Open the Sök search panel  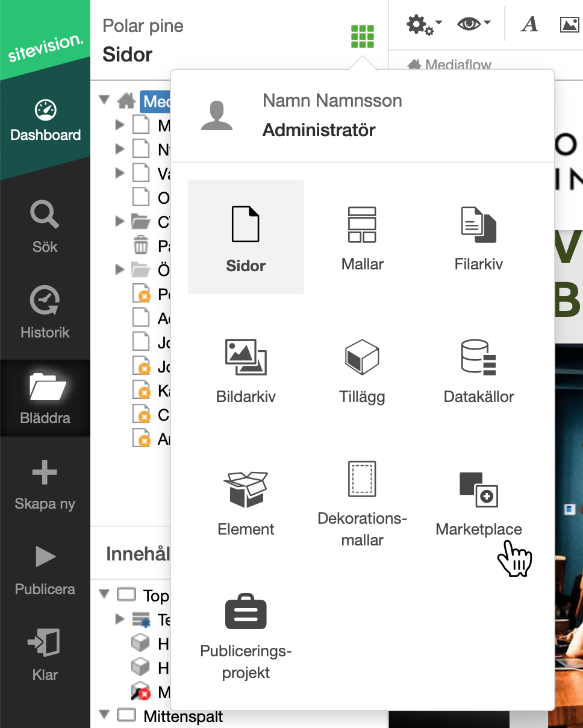click(45, 226)
